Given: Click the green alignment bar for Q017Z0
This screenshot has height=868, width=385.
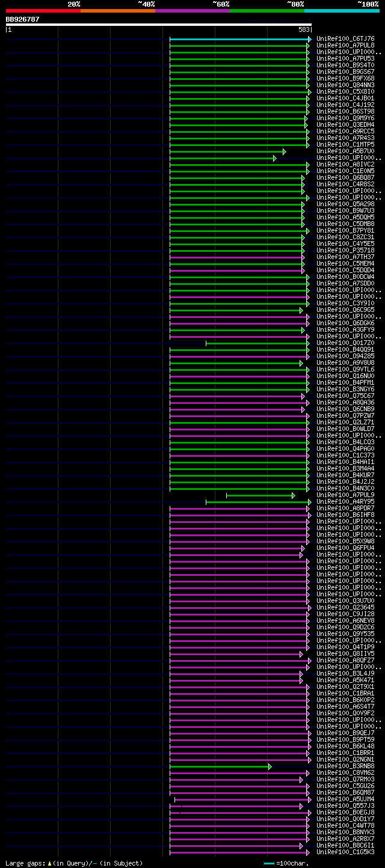Looking at the screenshot, I should click(x=257, y=343).
